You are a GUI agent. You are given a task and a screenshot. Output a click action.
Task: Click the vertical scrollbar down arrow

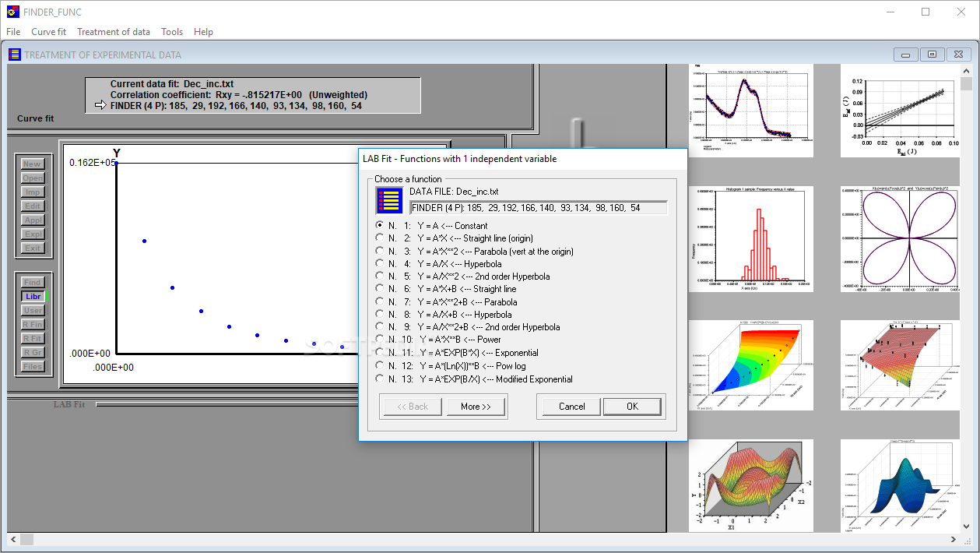coord(966,527)
